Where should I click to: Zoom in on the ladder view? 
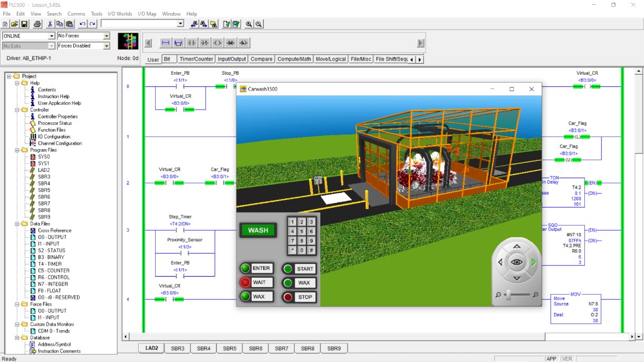[249, 24]
